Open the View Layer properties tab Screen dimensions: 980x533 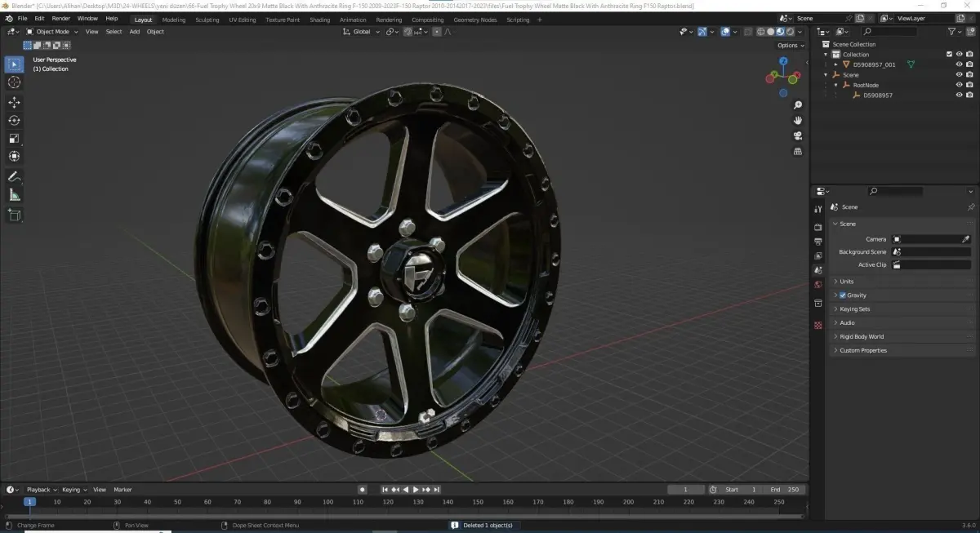click(818, 255)
